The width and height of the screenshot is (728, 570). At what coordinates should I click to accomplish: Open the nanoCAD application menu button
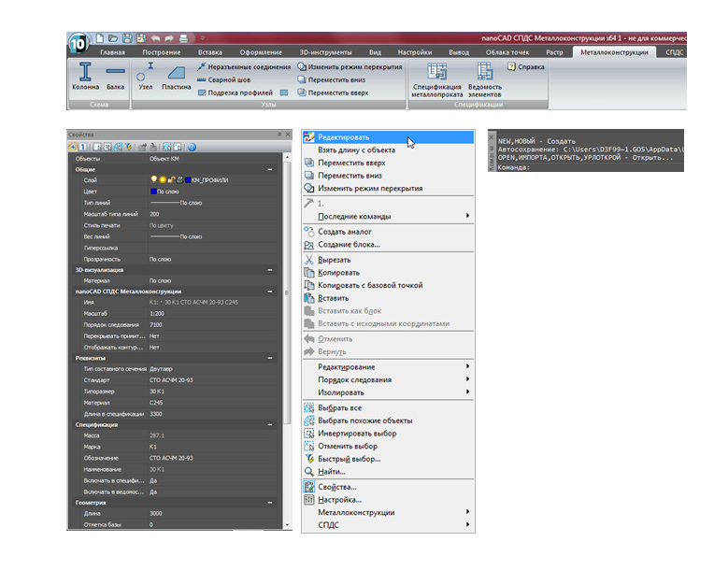pos(78,44)
